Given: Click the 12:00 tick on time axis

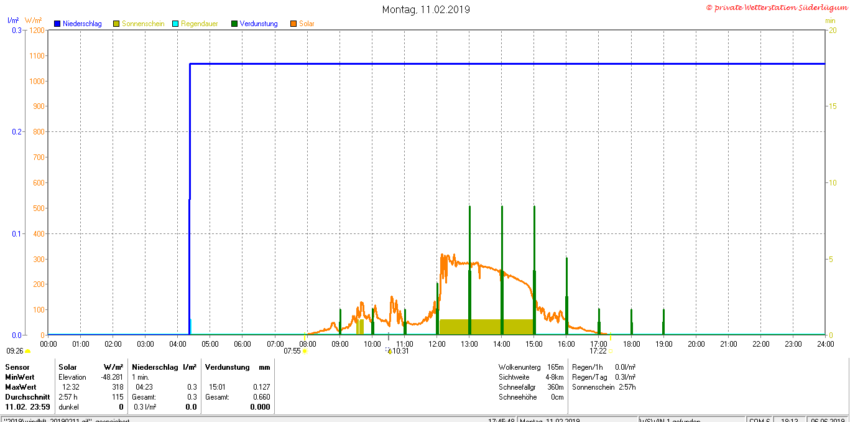Looking at the screenshot, I should tap(437, 344).
